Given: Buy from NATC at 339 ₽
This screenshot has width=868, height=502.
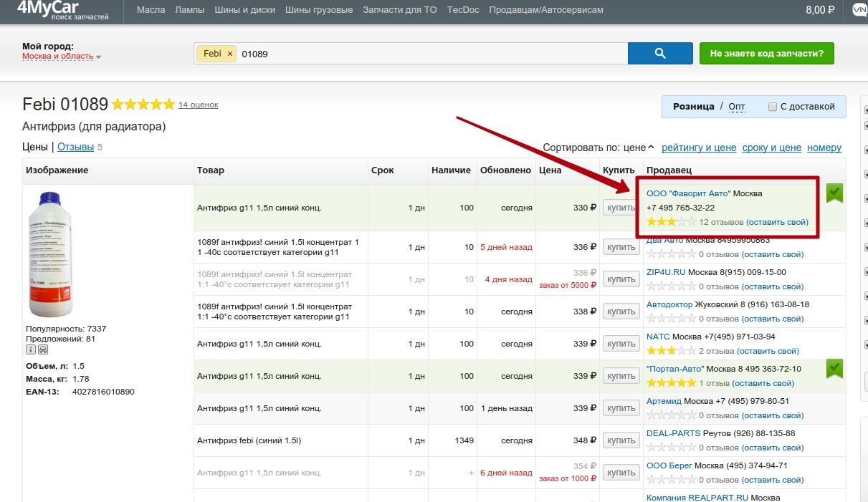Looking at the screenshot, I should (620, 344).
